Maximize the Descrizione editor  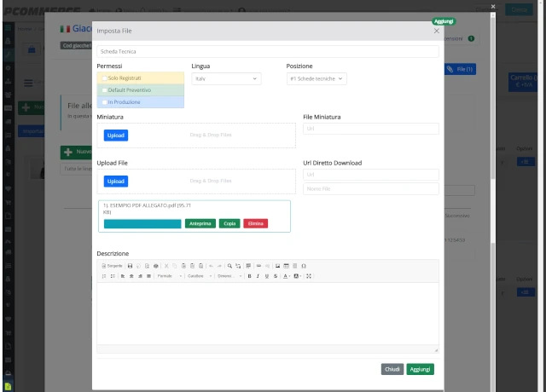pyautogui.click(x=309, y=276)
